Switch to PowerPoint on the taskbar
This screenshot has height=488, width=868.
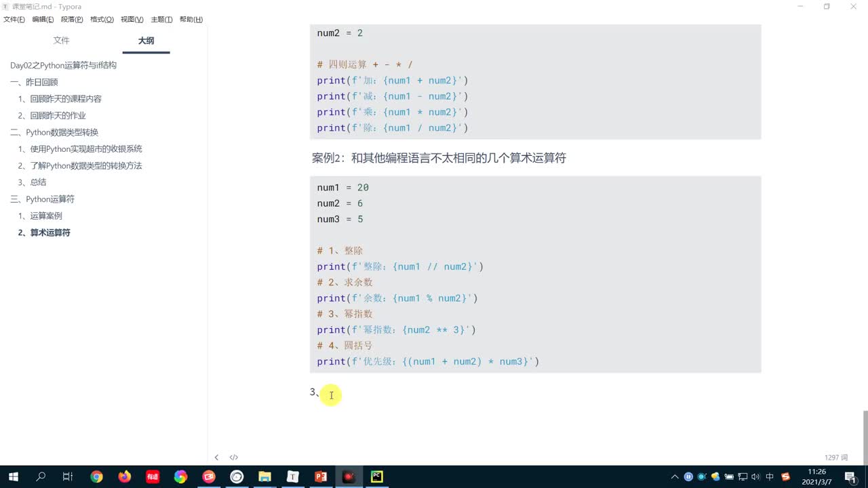click(x=321, y=476)
